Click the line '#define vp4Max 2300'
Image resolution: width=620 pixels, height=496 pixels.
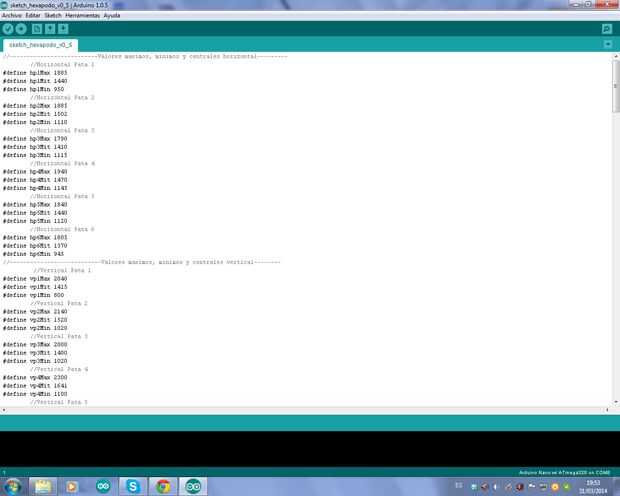[x=35, y=377]
